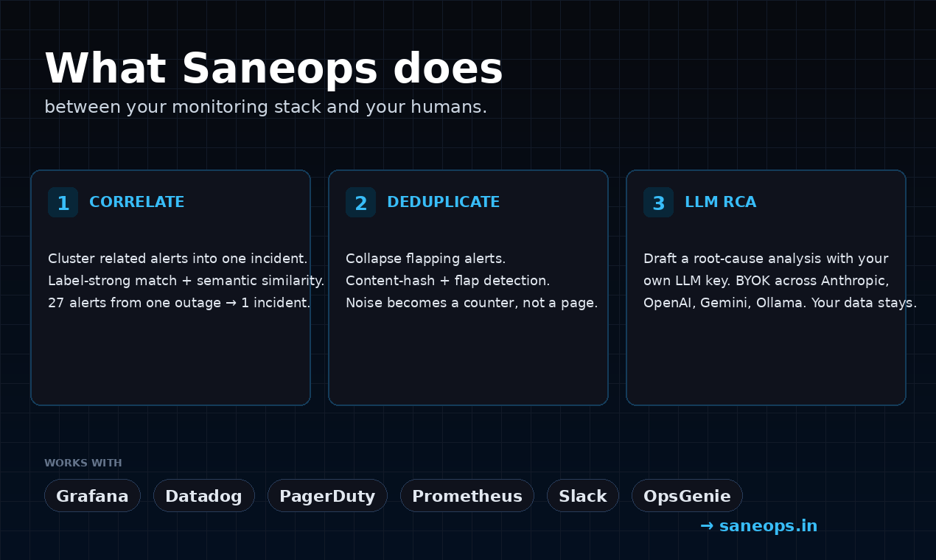Click the number 1 badge on the Correlate card

63,203
